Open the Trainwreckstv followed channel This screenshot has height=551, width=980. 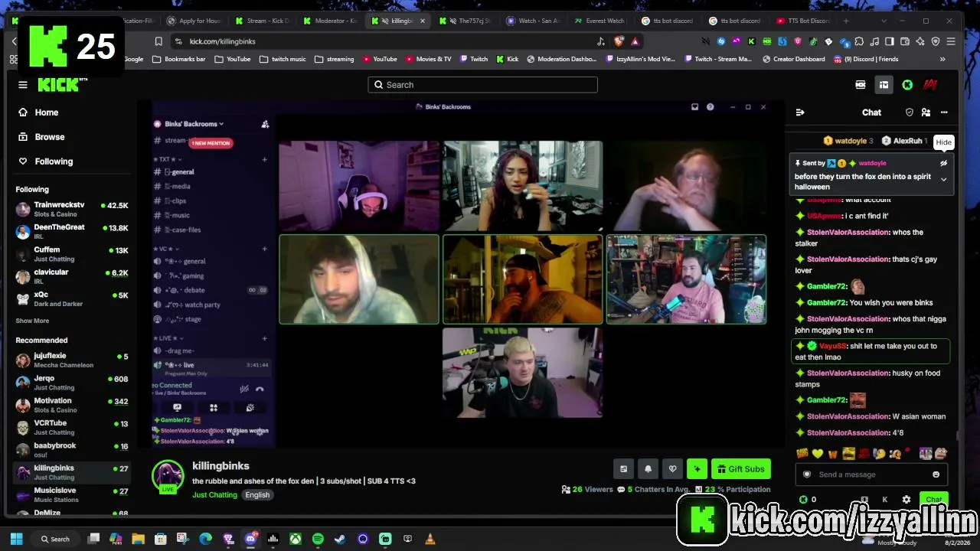pos(72,210)
